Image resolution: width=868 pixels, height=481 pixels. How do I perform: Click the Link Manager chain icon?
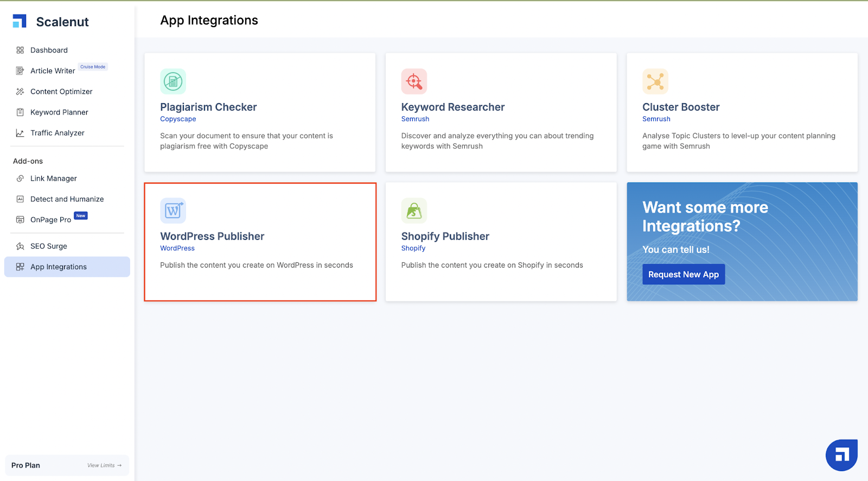tap(20, 179)
